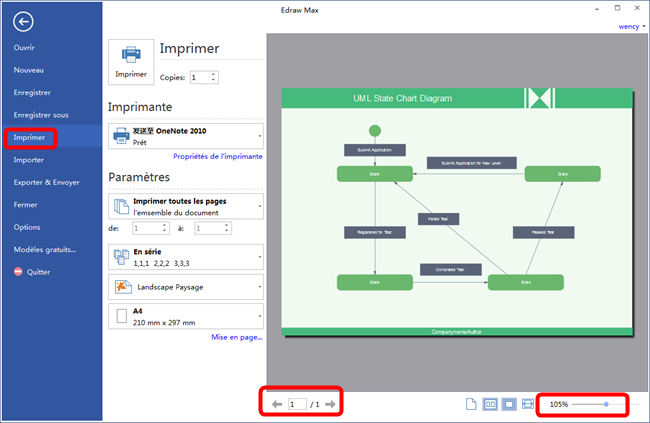This screenshot has height=423, width=650.
Task: Increment the 'de' page spinner up
Action: [x=165, y=225]
